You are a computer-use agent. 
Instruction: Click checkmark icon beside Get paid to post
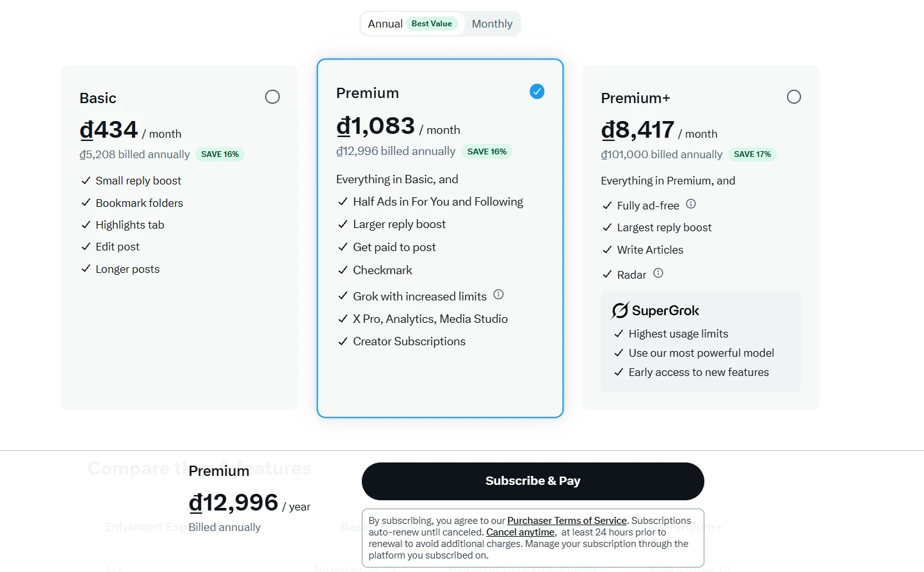[343, 247]
